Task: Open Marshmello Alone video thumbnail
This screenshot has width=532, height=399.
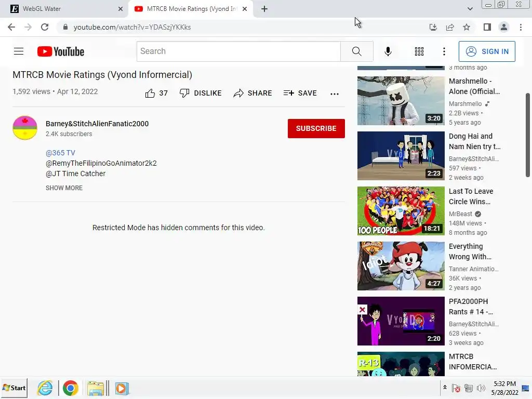Action: pyautogui.click(x=401, y=101)
